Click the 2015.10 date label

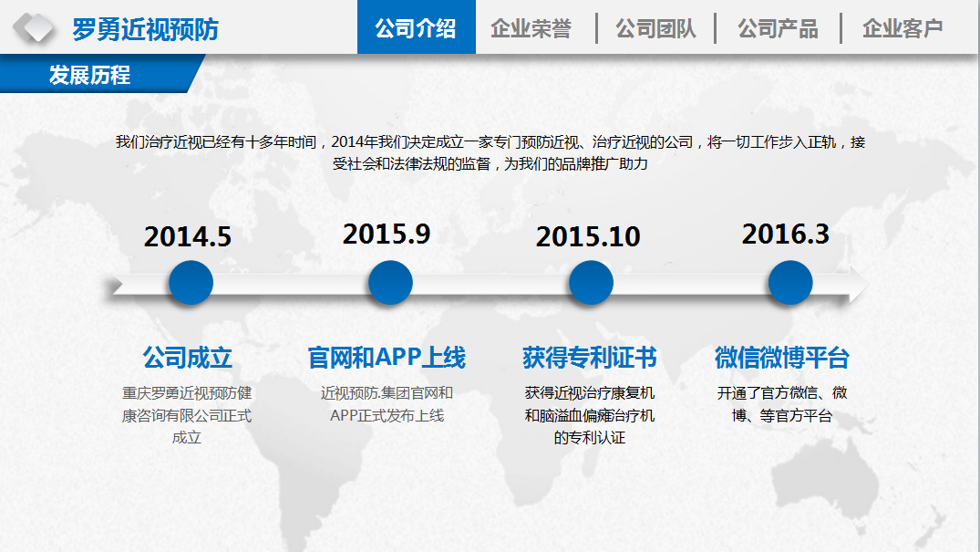[x=588, y=236]
